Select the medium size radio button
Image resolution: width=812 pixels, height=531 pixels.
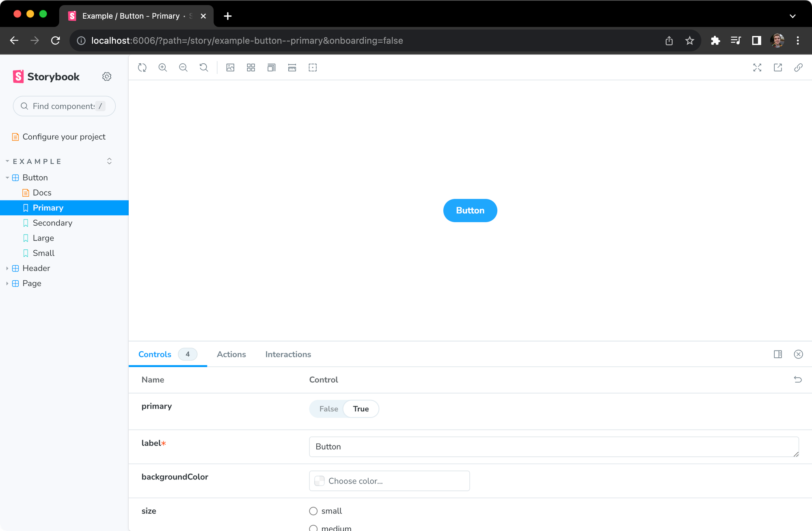(x=313, y=528)
